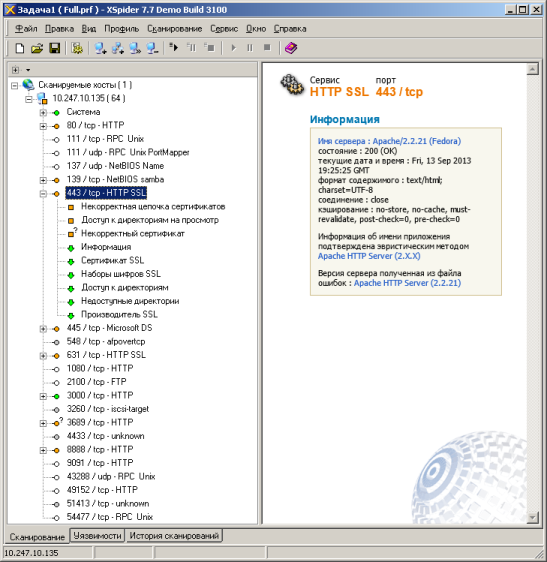Open the Вид menu

tap(89, 29)
